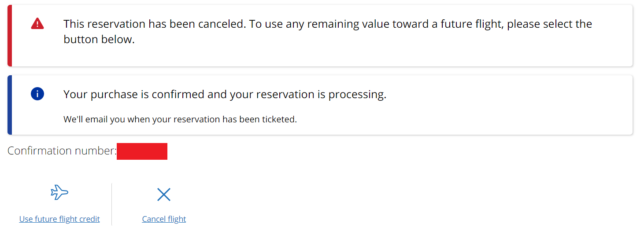Viewport: 644px width, 235px height.
Task: Click the vertical divider between flight actions
Action: click(x=112, y=204)
